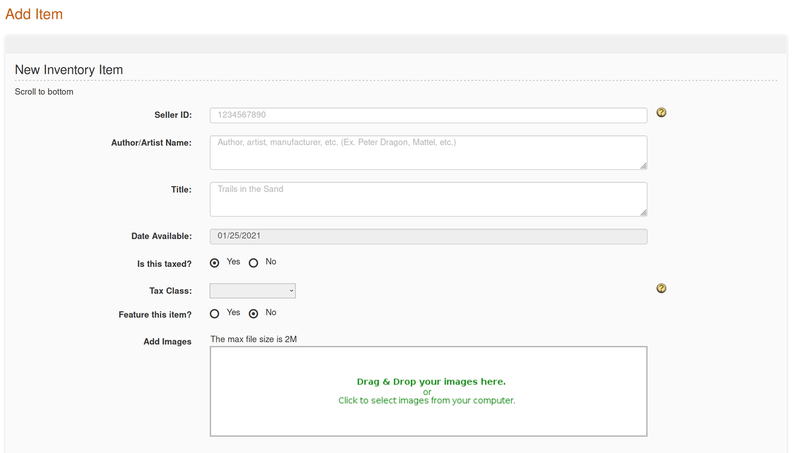Click 'The max file size is 2M' note
This screenshot has width=800, height=453.
point(254,339)
